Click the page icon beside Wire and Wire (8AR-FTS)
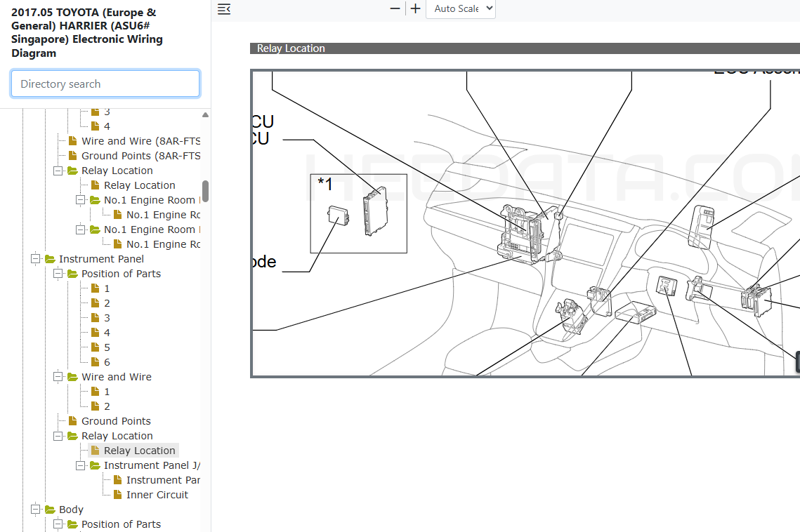The height and width of the screenshot is (532, 800). tap(73, 141)
